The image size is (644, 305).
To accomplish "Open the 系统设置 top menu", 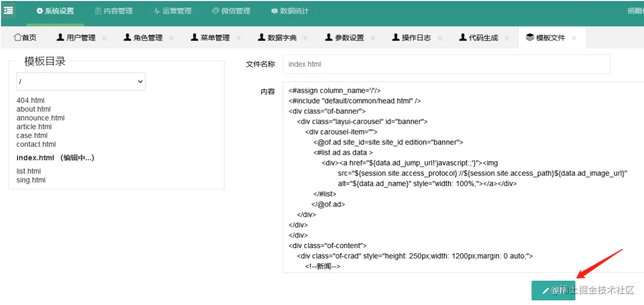I will pos(55,11).
